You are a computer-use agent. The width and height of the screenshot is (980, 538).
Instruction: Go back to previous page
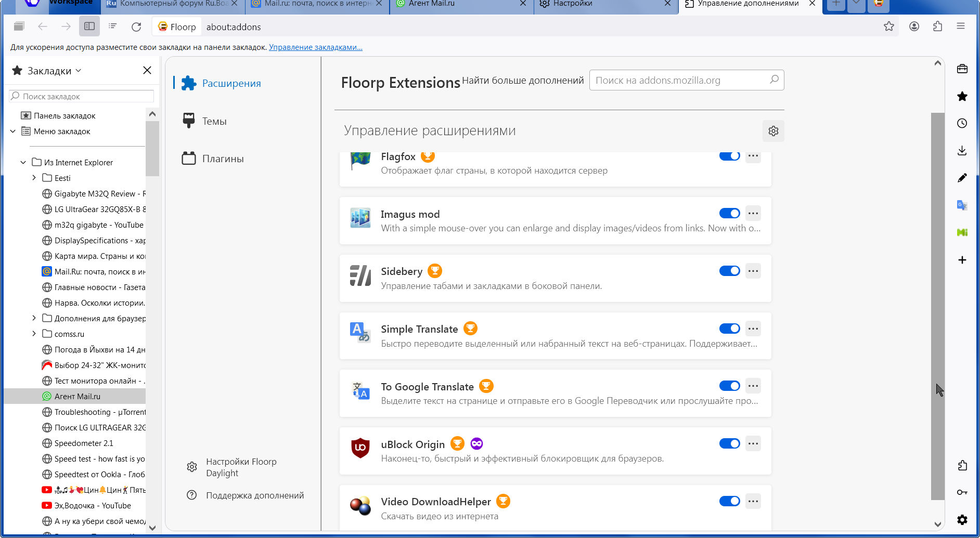43,26
